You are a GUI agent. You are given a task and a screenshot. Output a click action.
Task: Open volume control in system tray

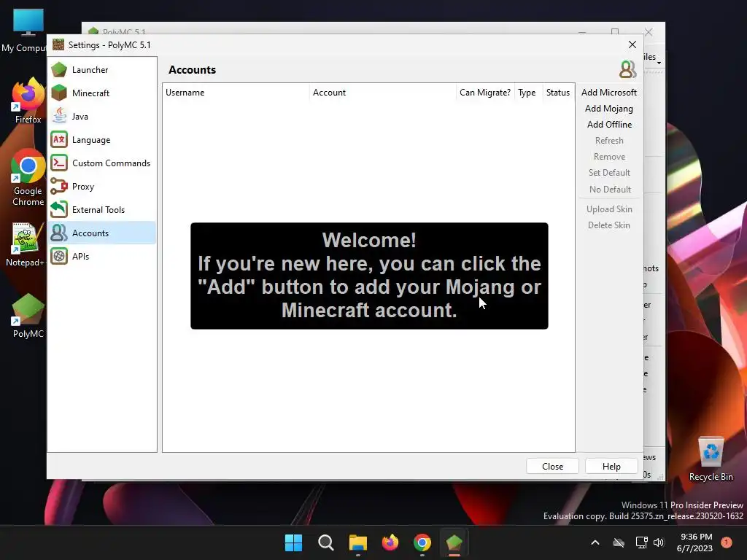659,542
